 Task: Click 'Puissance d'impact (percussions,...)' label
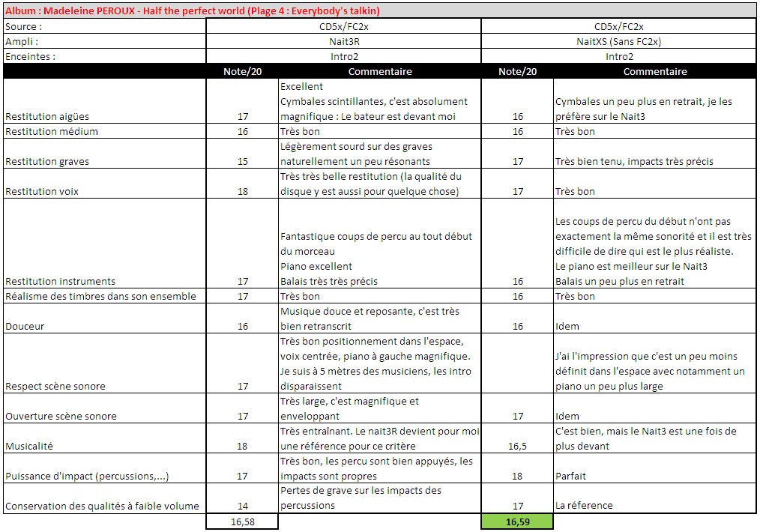[105, 468]
